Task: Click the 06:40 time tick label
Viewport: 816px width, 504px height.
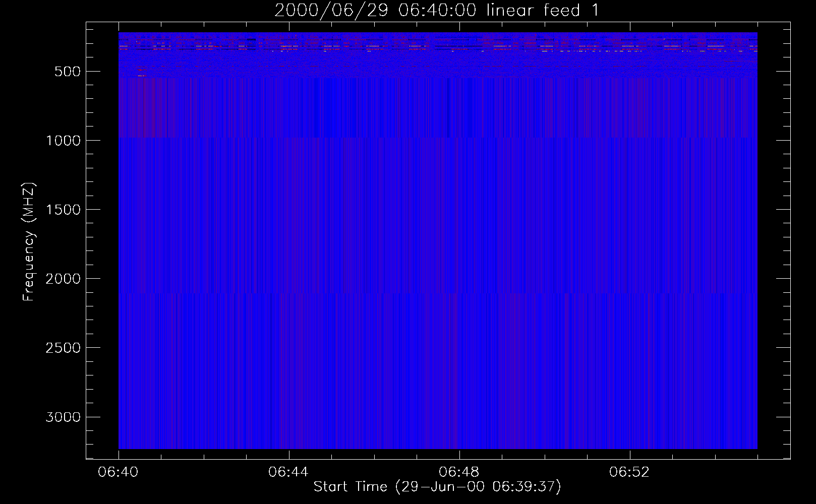Action: click(x=118, y=472)
